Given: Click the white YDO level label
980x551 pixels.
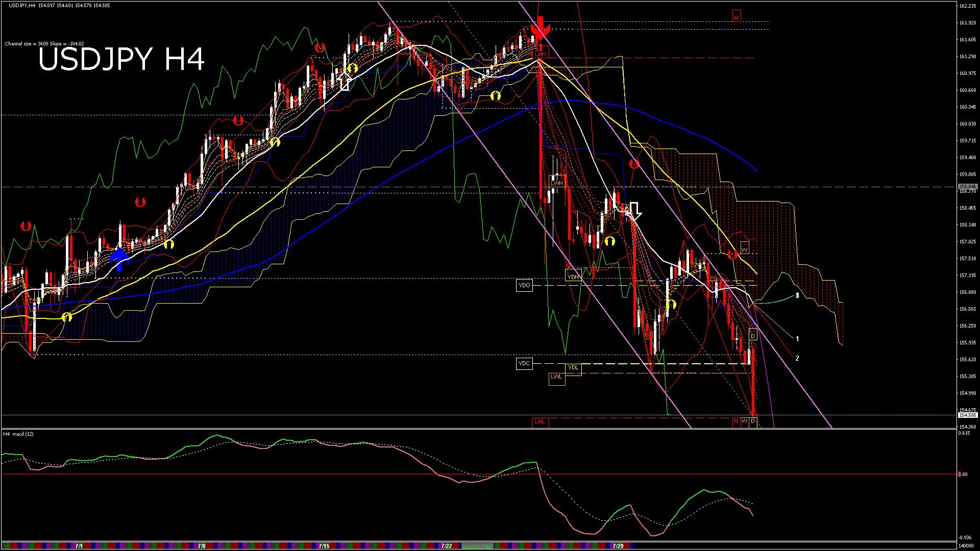Looking at the screenshot, I should 524,285.
